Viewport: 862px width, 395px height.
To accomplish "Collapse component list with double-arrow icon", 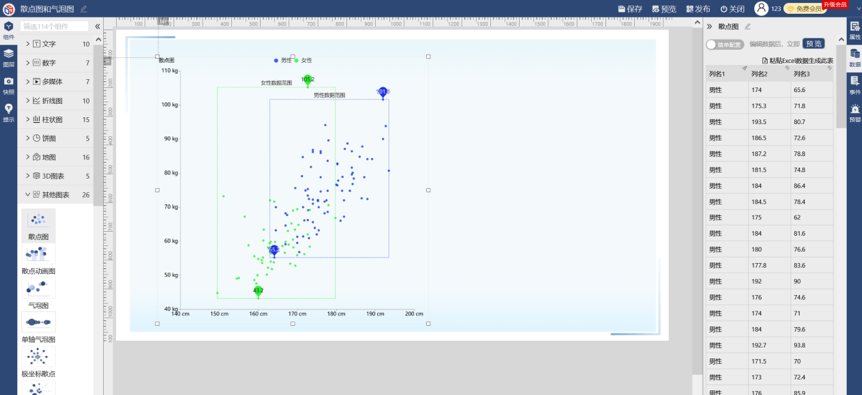I will coord(97,26).
